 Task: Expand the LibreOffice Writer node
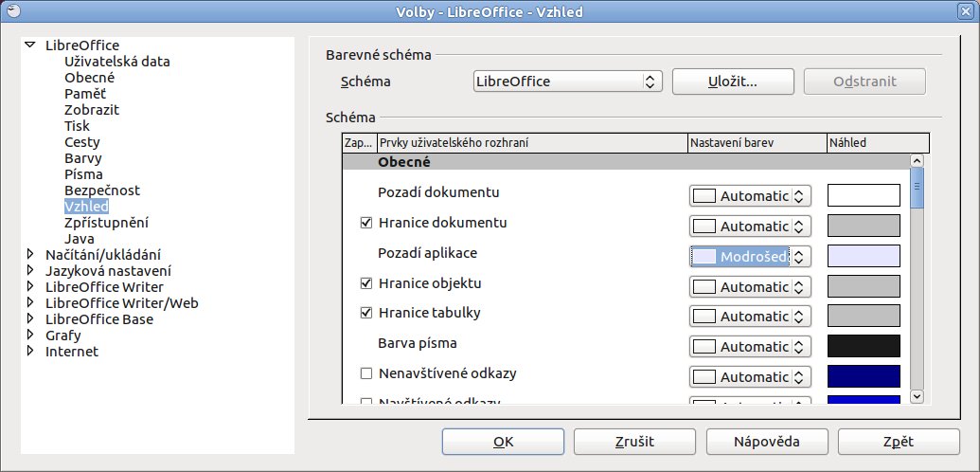[30, 286]
